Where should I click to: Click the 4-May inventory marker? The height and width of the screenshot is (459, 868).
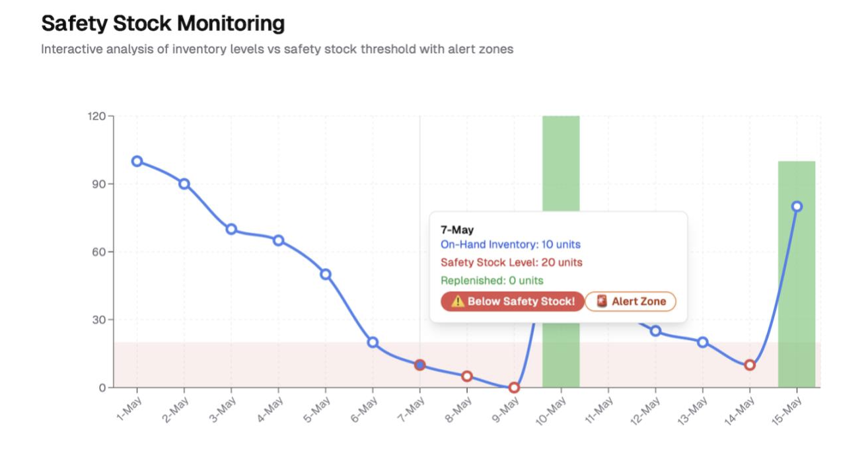point(278,240)
